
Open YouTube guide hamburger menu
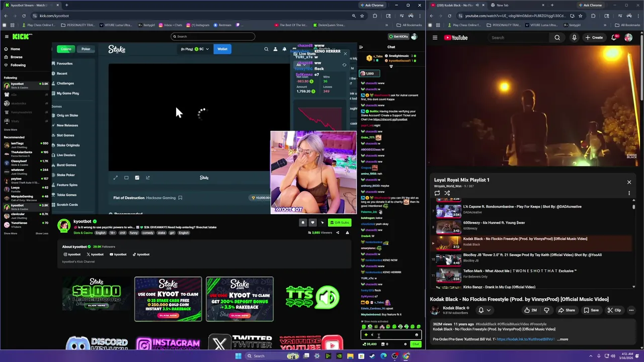435,38
